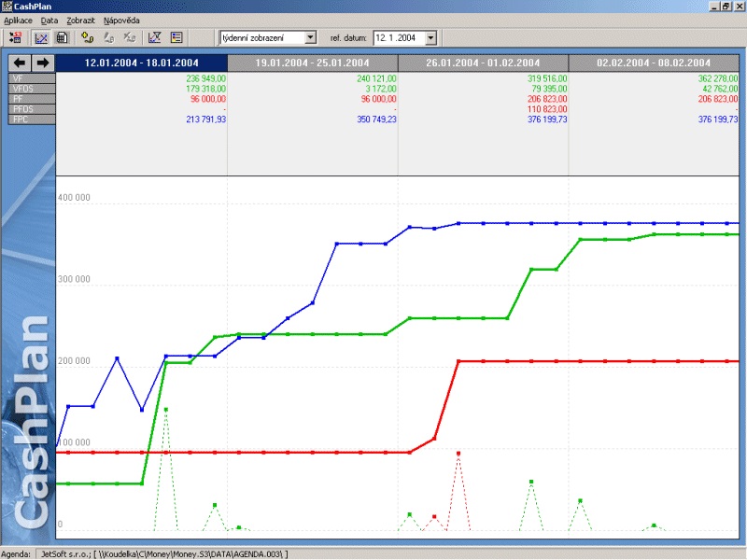Click the green value 179 318,00

click(x=205, y=89)
